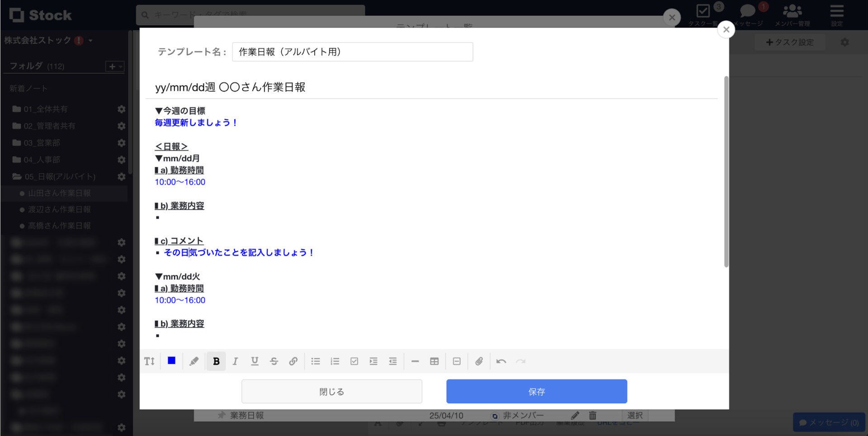Click the 保存 button
Screen dimensions: 868x436
point(537,391)
